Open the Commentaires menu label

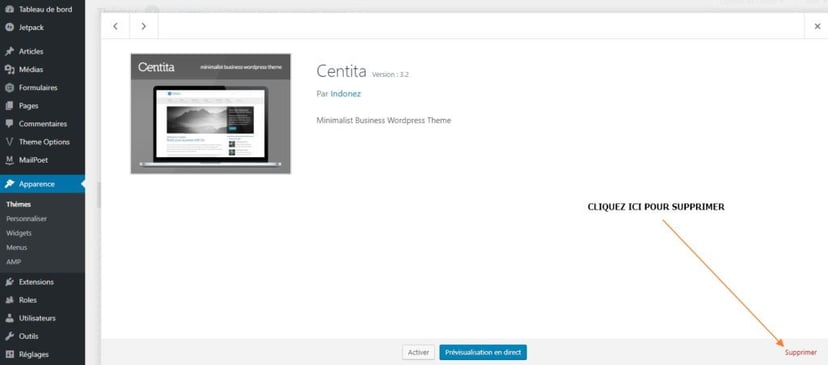pos(43,124)
